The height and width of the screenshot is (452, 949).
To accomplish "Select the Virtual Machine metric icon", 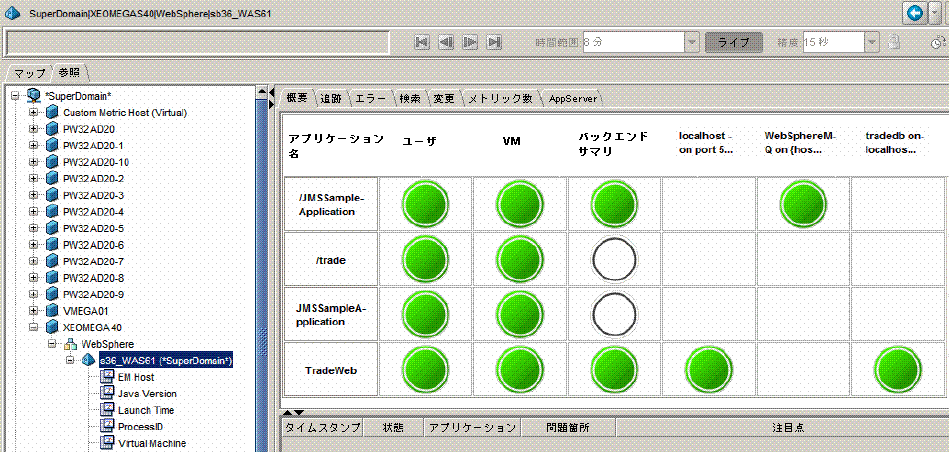I will point(107,443).
